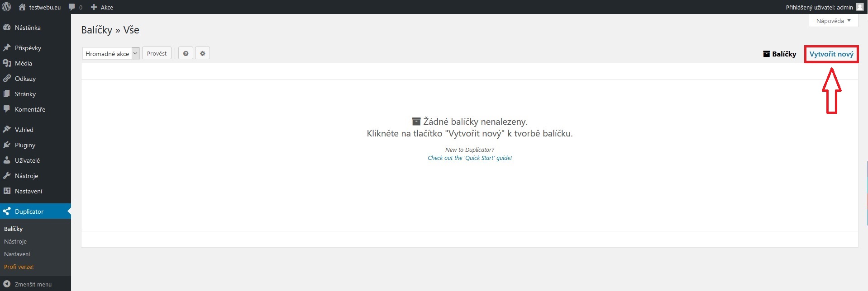
Task: Click the admin user avatar icon
Action: click(859, 7)
